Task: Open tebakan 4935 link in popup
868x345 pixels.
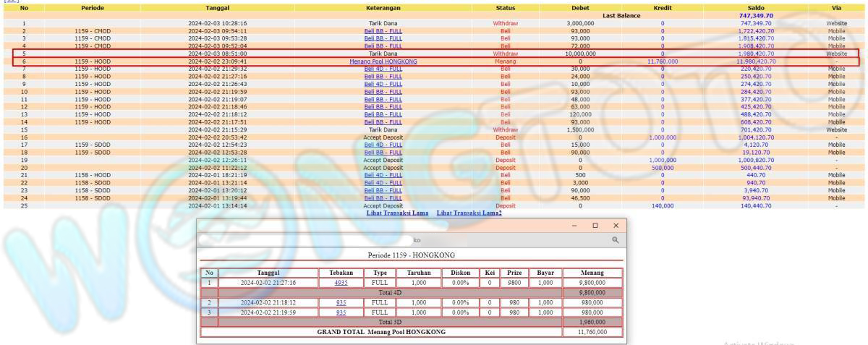Action: (341, 283)
